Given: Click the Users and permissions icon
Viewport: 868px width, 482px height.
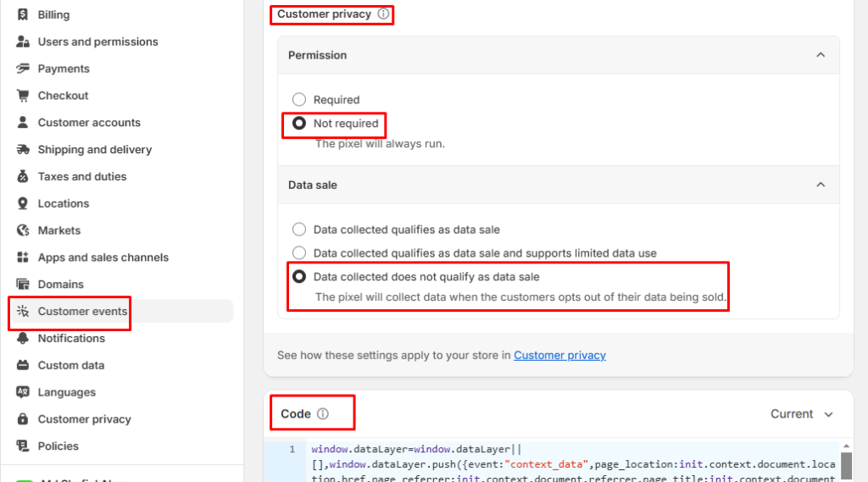Looking at the screenshot, I should point(23,42).
